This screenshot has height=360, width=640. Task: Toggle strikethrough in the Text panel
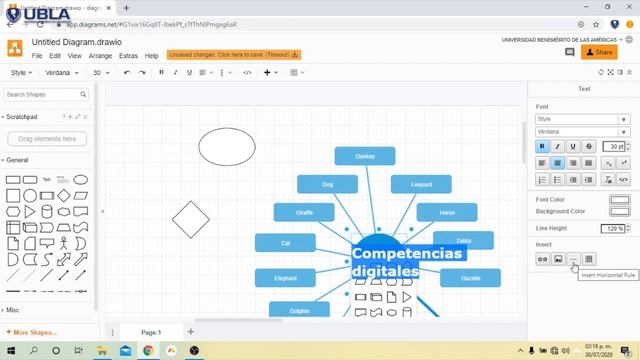point(589,147)
